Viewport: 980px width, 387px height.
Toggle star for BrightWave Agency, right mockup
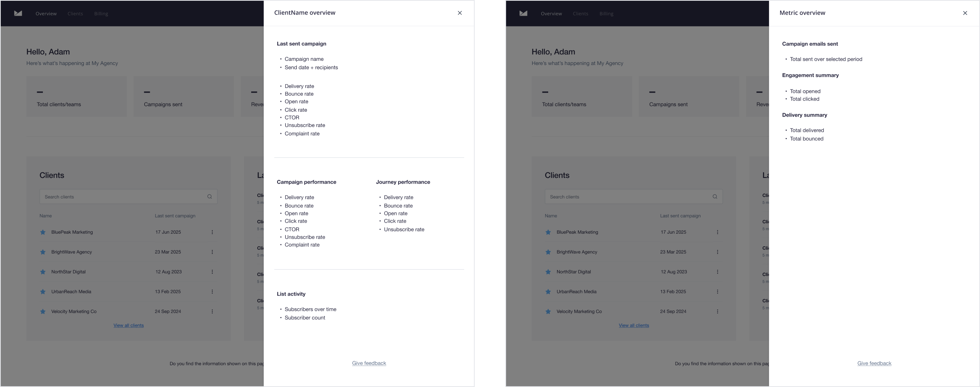pyautogui.click(x=548, y=252)
